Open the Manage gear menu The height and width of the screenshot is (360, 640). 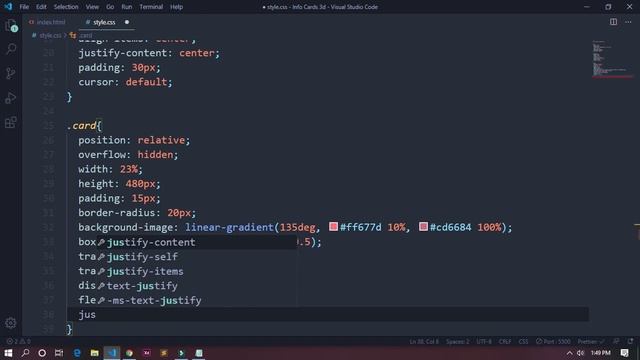[x=11, y=323]
